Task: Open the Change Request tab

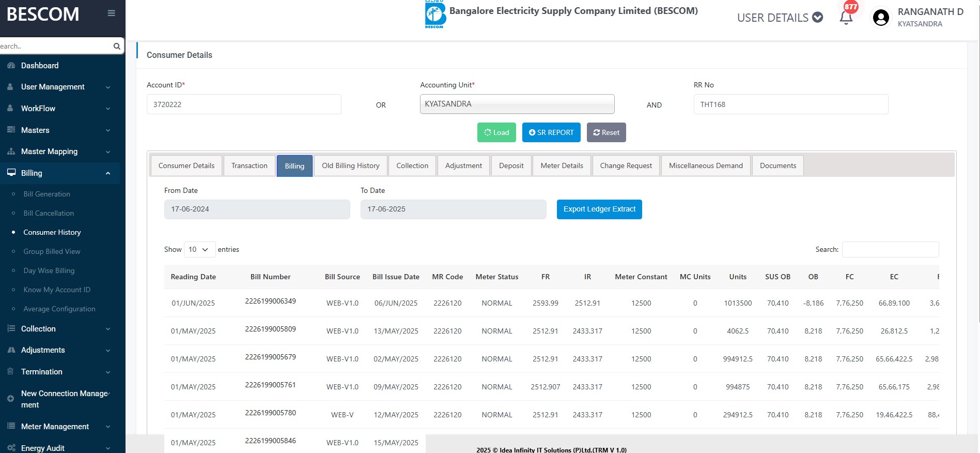Action: [x=626, y=165]
